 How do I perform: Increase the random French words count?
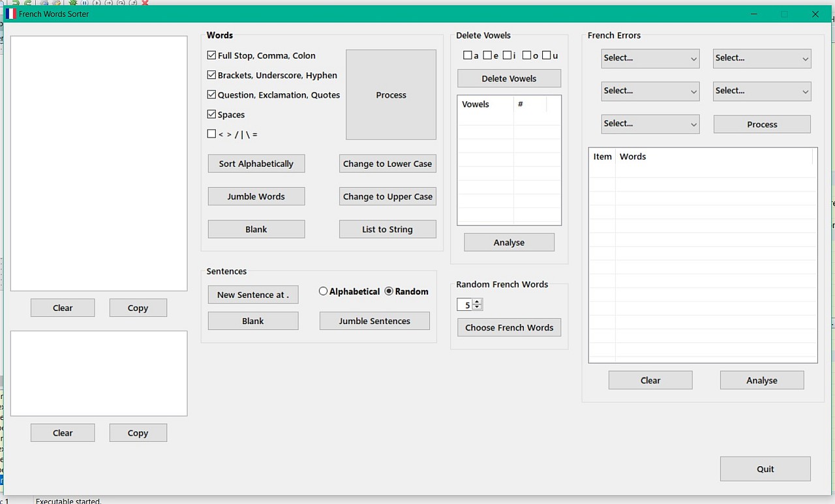(x=477, y=302)
